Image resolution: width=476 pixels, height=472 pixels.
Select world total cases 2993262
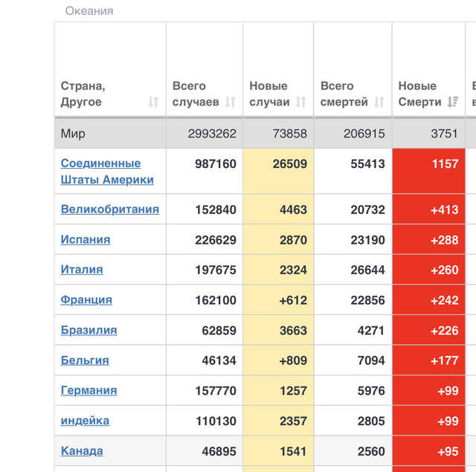[212, 134]
